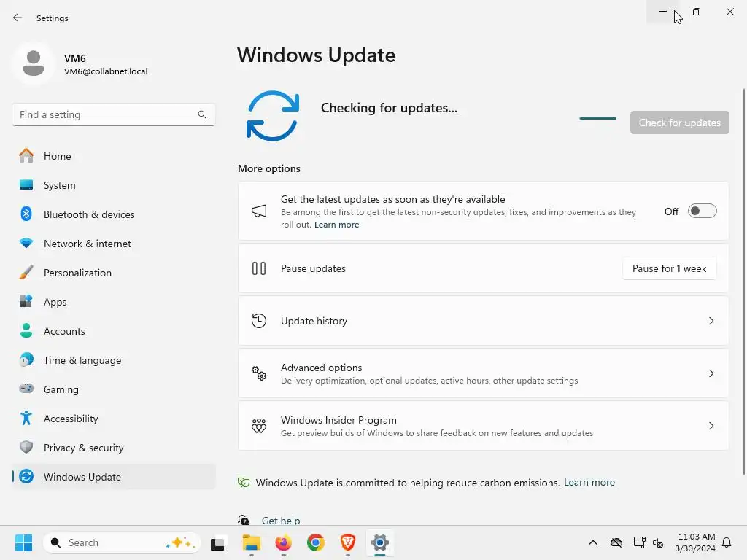This screenshot has height=560, width=747.
Task: Expand Update history chevron
Action: [x=711, y=321]
